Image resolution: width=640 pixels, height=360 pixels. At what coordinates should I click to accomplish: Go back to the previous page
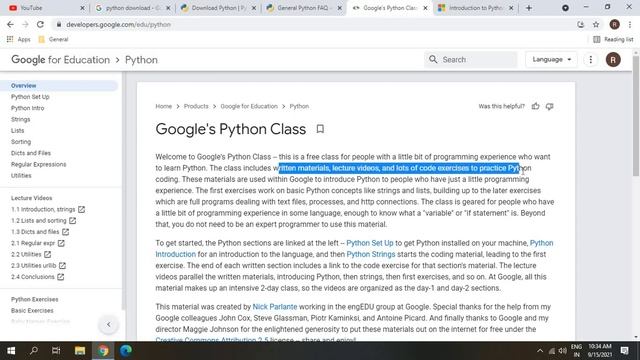pyautogui.click(x=10, y=24)
